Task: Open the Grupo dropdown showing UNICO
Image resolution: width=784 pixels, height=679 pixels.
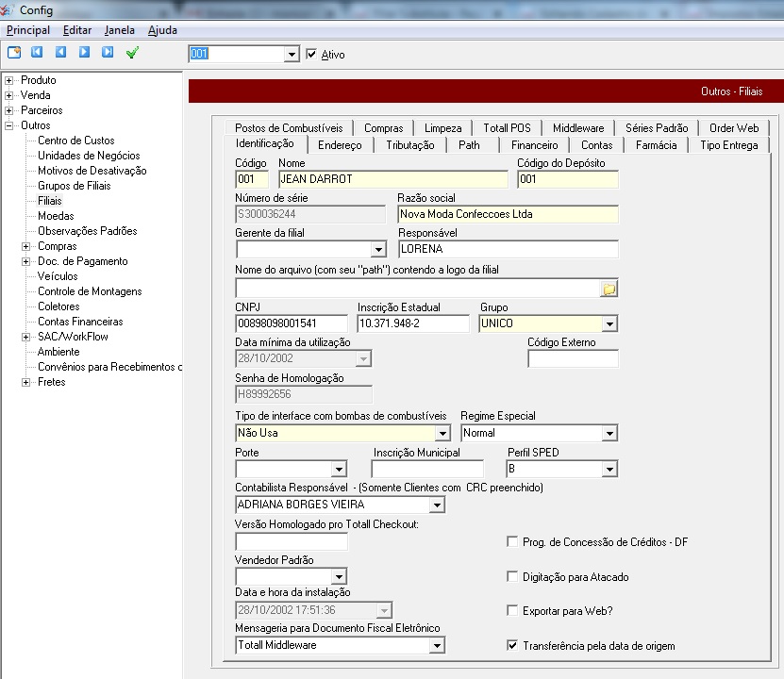Action: 609,323
